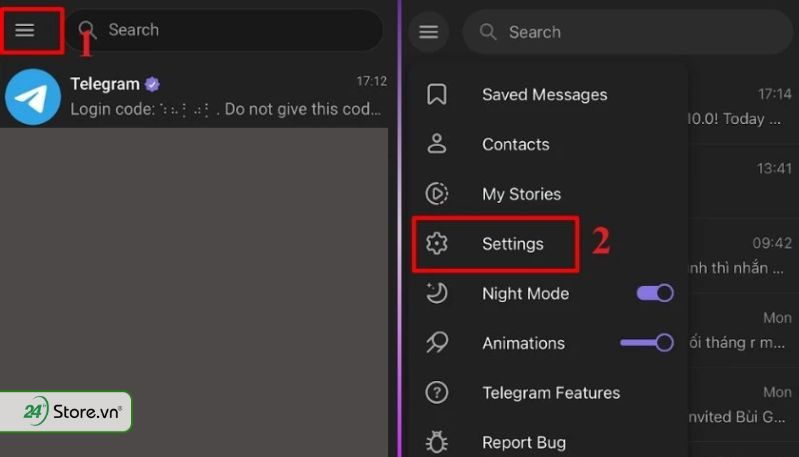Click the Telegram Features question mark icon

coord(437,392)
